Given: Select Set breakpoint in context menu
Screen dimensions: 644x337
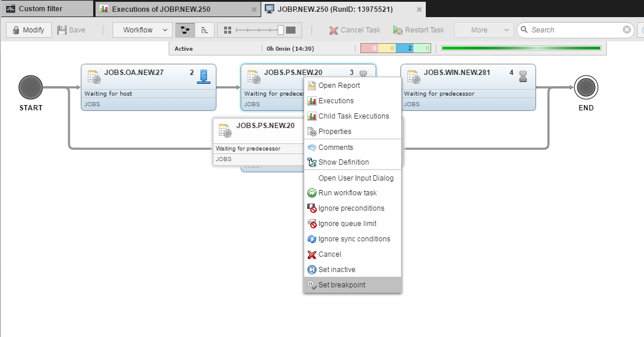Looking at the screenshot, I should pos(341,285).
